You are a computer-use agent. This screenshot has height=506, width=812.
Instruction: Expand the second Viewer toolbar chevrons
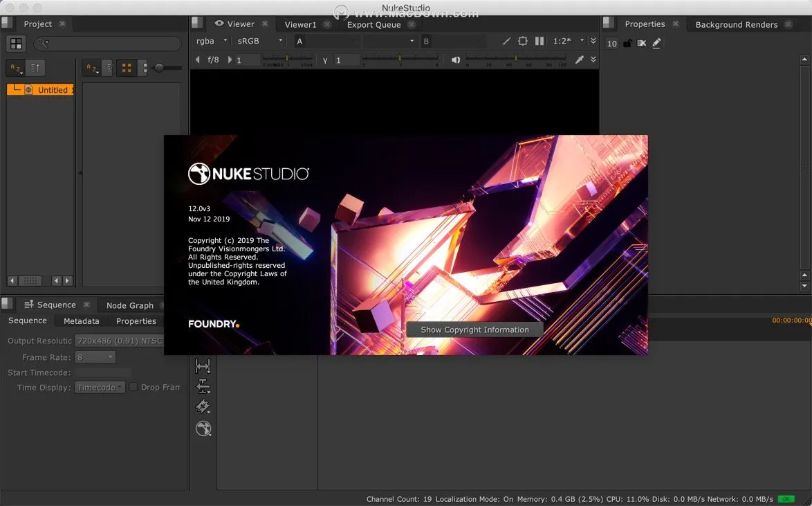(x=593, y=60)
